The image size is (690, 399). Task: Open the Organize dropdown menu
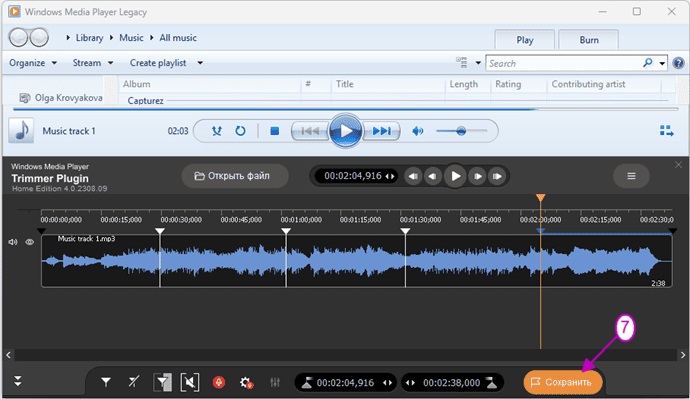[33, 63]
